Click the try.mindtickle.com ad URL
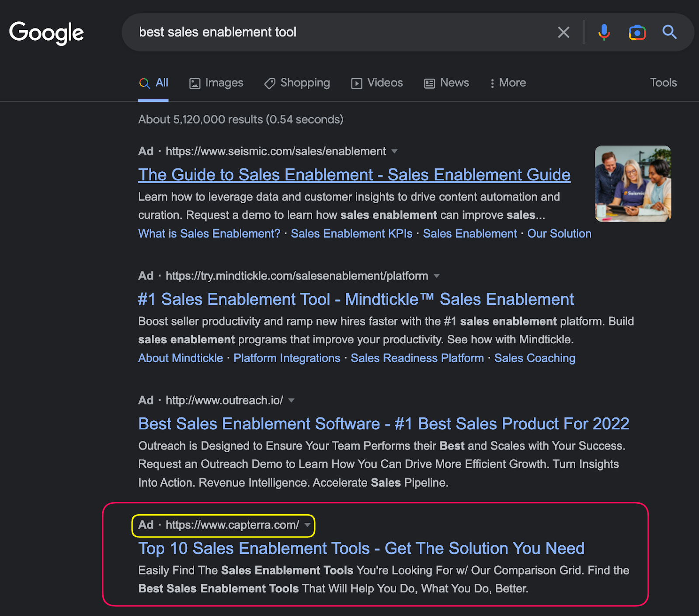The height and width of the screenshot is (616, 699). [x=297, y=276]
